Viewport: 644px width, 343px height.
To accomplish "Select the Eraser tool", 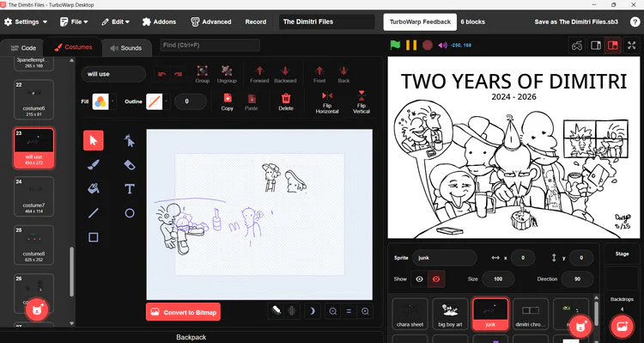I will [x=130, y=164].
